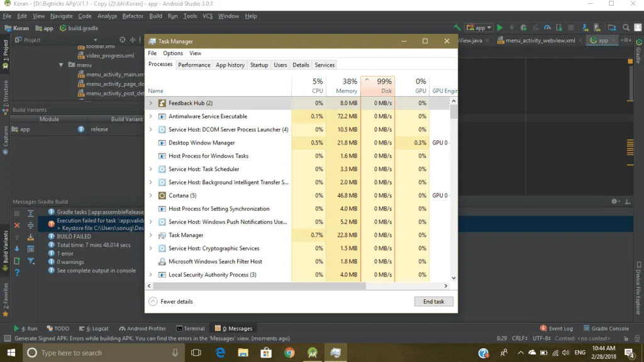The height and width of the screenshot is (362, 644).
Task: Expand the Feedback Hub process group
Action: (x=150, y=103)
